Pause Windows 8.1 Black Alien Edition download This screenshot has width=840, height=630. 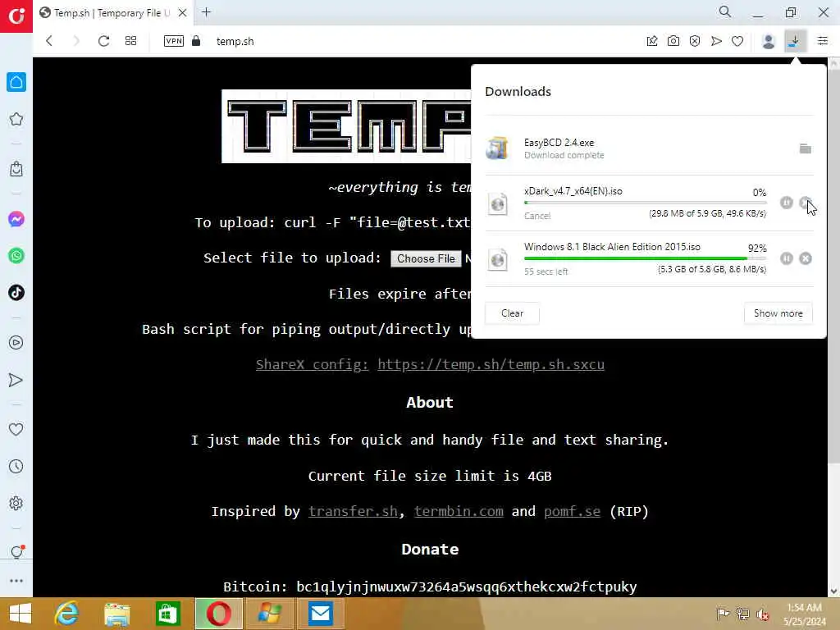(x=787, y=258)
